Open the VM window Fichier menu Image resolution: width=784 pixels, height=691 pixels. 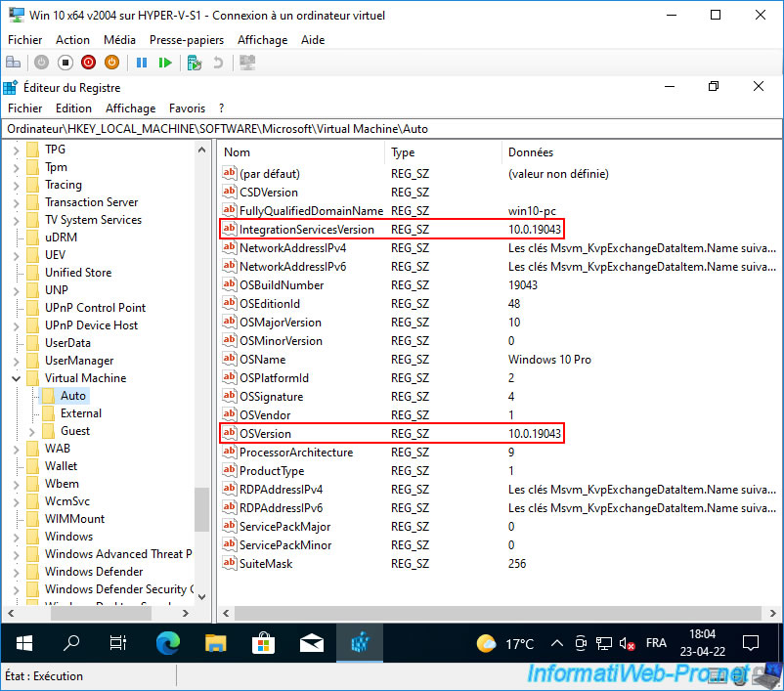pos(25,40)
